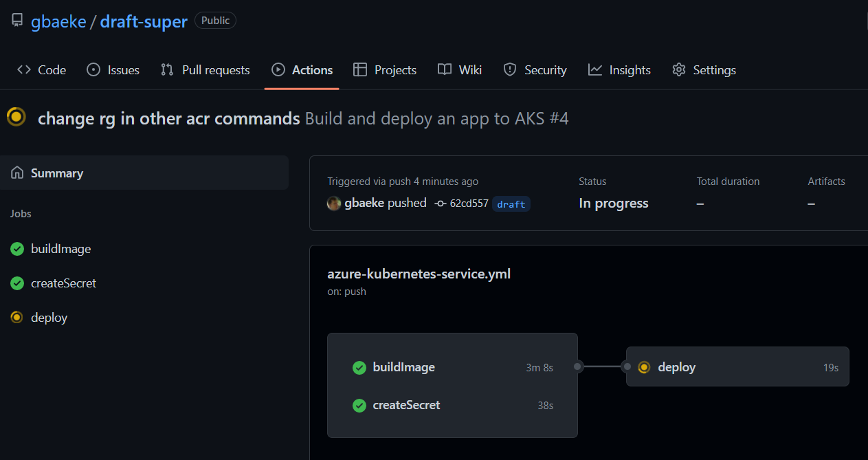This screenshot has width=868, height=460.
Task: Click the repository icon beside gbaeke
Action: point(17,21)
